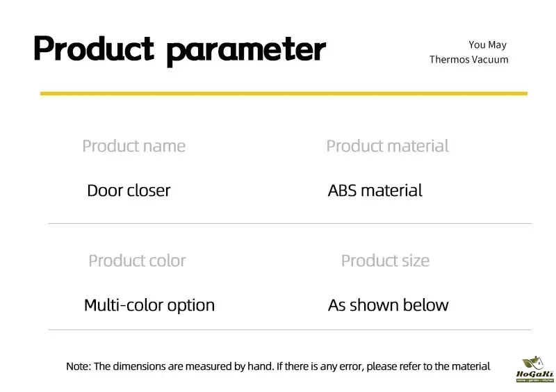Screen dimensions: 556x392
Task: Click the ABS material value
Action: click(375, 190)
